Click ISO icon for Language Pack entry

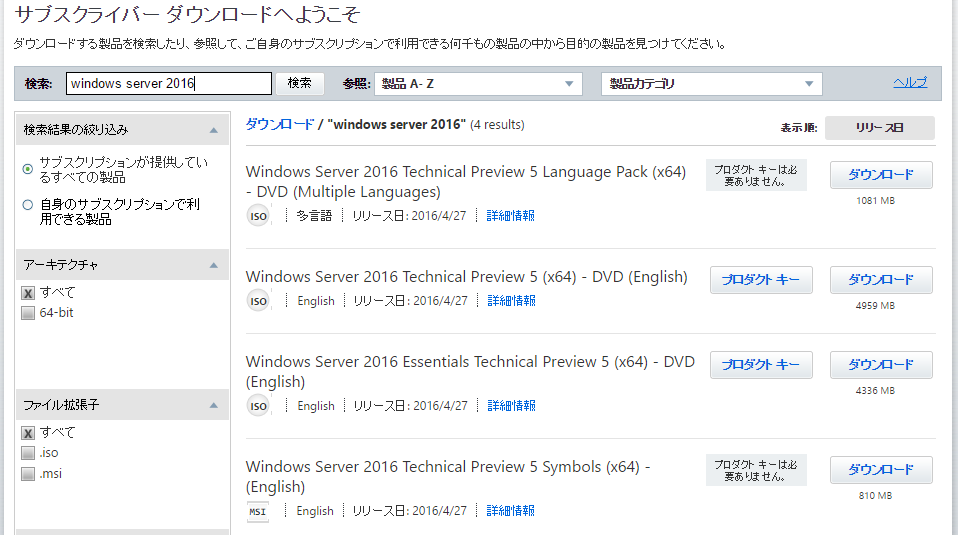click(258, 216)
